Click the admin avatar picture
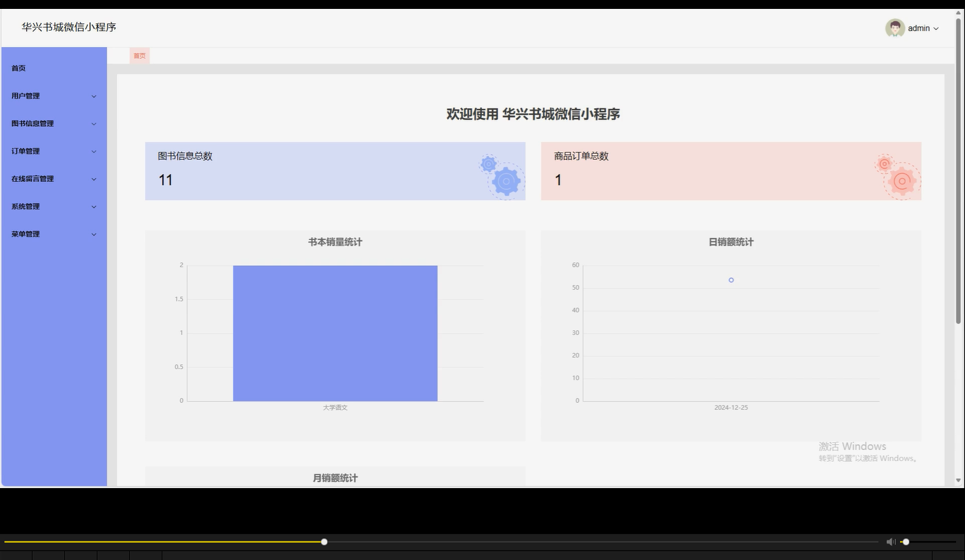The width and height of the screenshot is (965, 560). coord(895,28)
